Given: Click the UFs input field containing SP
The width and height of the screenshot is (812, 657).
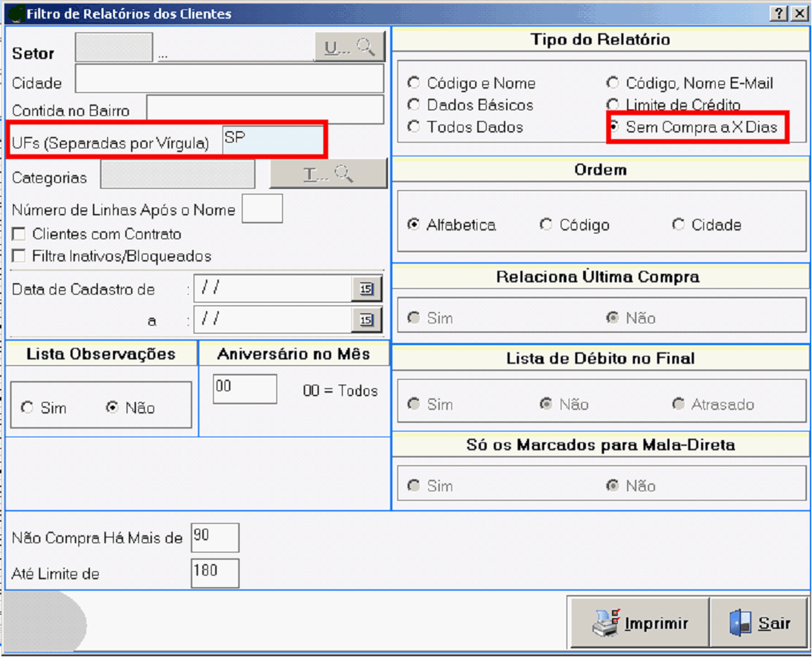Looking at the screenshot, I should [x=273, y=140].
